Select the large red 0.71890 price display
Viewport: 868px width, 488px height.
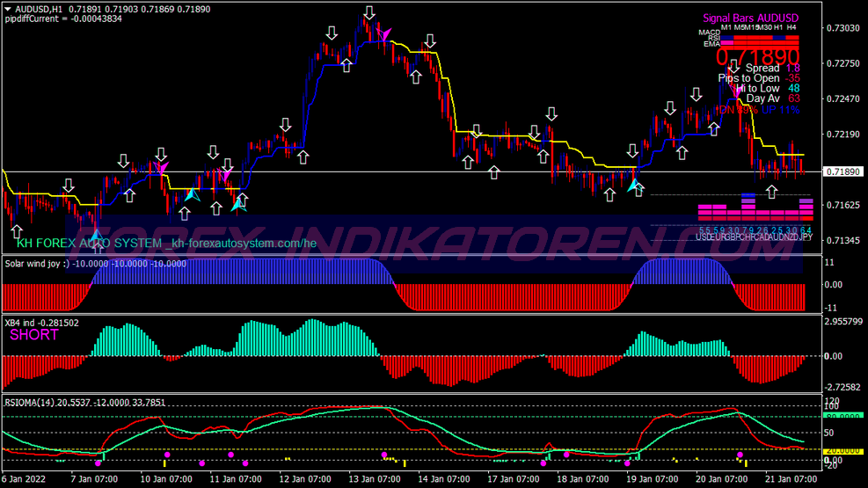coord(758,57)
